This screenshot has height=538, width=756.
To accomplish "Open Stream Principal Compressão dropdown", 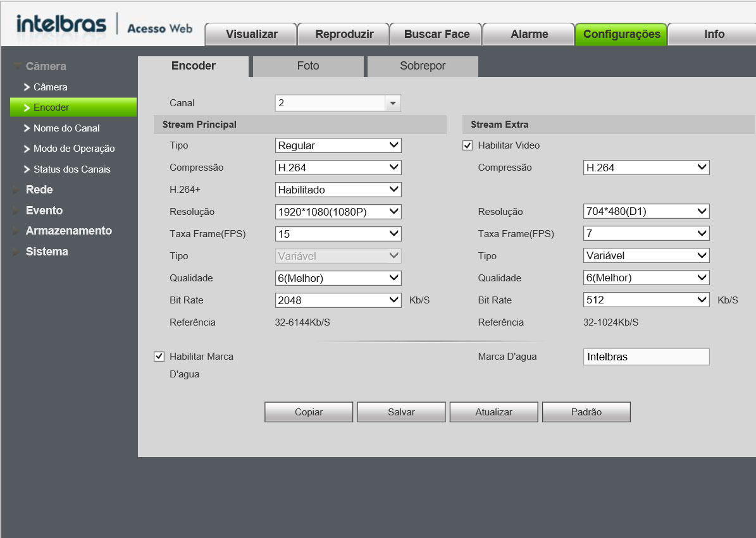I will point(338,168).
